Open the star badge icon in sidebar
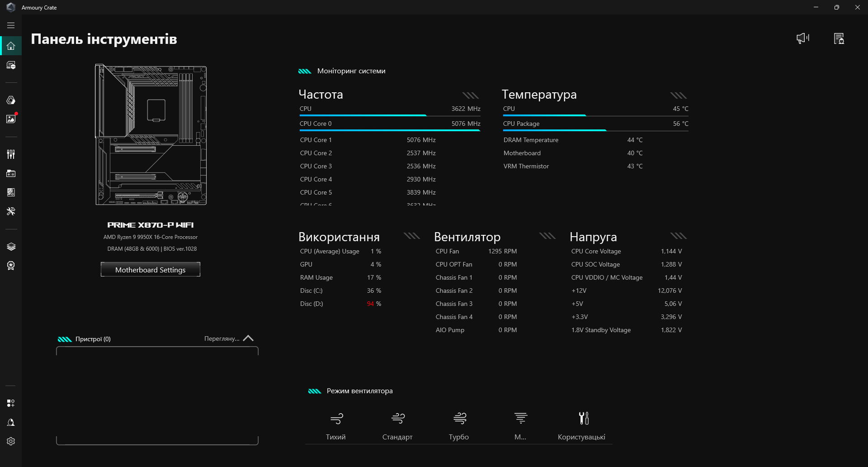 [x=11, y=266]
